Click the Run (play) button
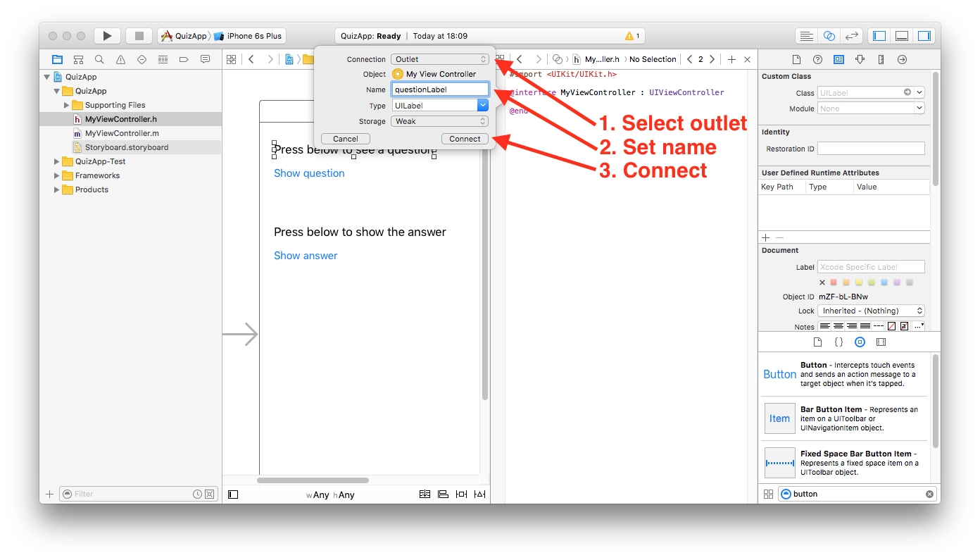The height and width of the screenshot is (560, 980). click(107, 36)
